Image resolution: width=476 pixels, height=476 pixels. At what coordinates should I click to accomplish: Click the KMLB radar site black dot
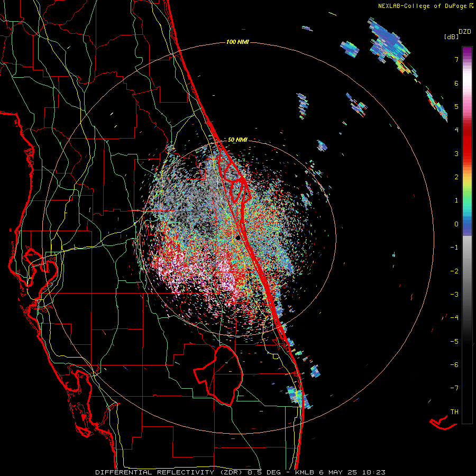click(x=239, y=237)
